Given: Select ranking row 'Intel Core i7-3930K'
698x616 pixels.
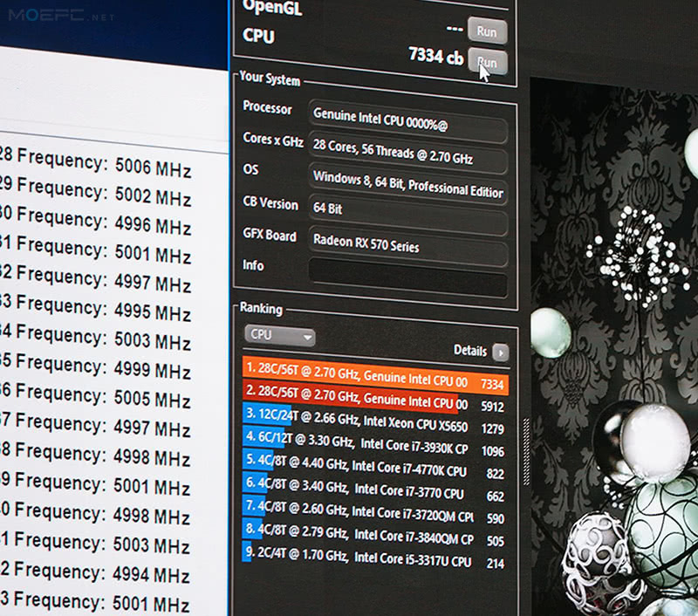Looking at the screenshot, I should 375,443.
